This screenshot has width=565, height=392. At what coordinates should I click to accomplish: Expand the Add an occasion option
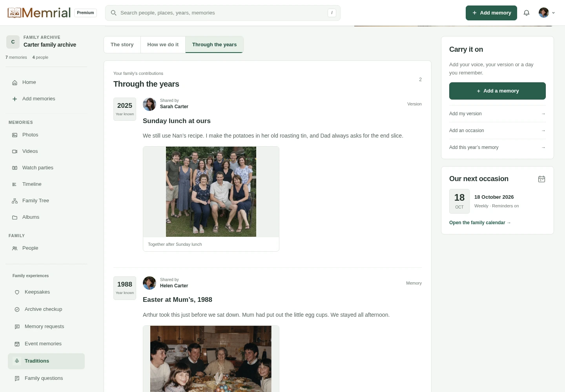[x=498, y=131]
